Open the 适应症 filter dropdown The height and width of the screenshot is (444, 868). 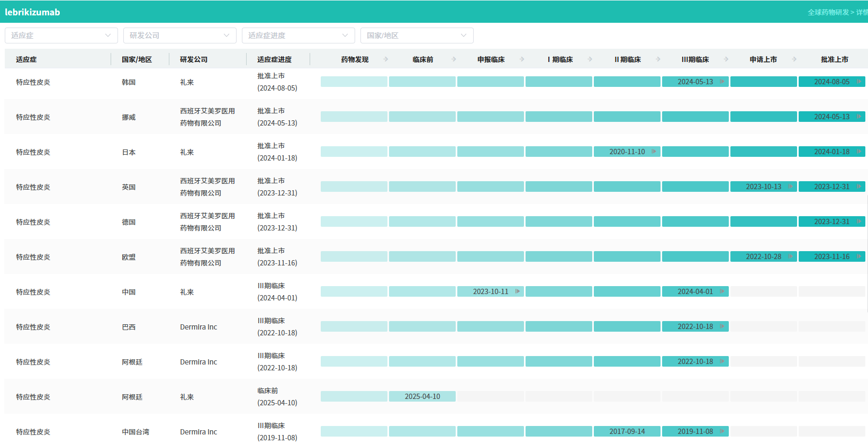coord(61,35)
